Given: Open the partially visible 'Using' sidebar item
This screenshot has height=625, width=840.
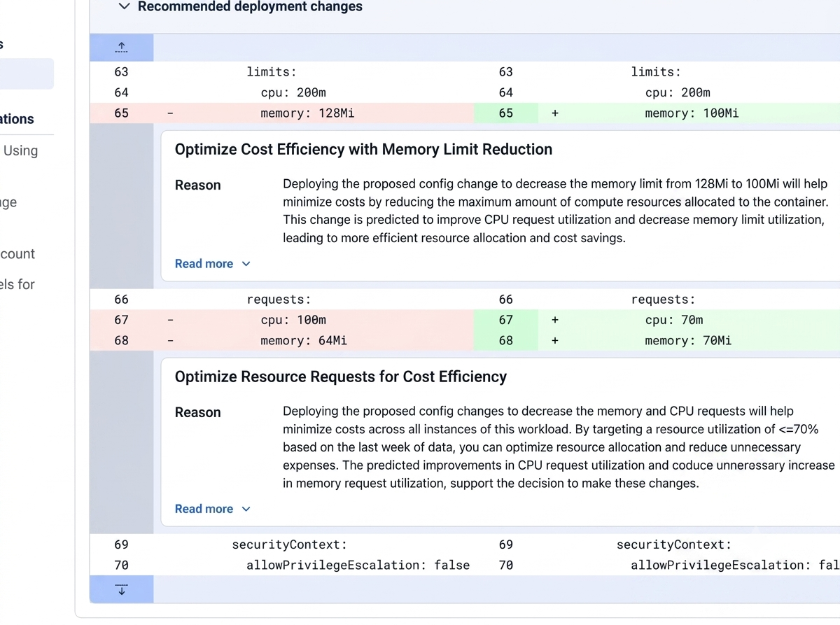Looking at the screenshot, I should [20, 150].
